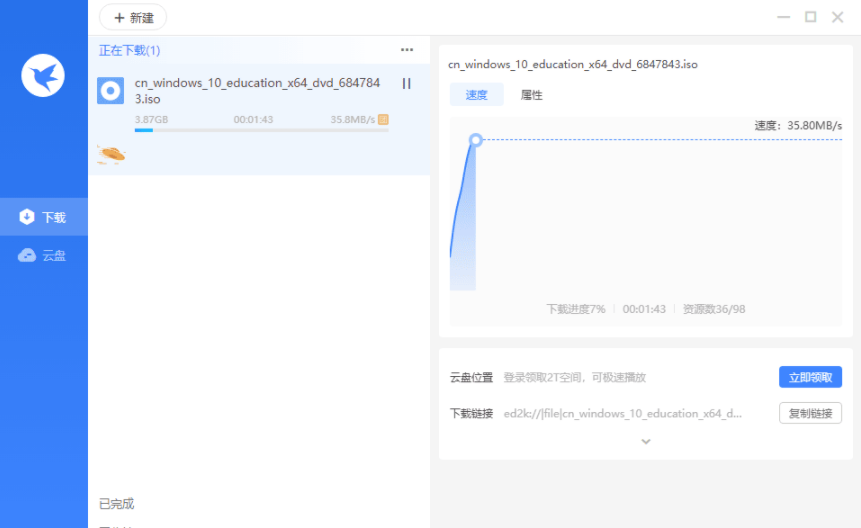This screenshot has width=861, height=528.
Task: Open the three-dot more options menu
Action: click(x=406, y=50)
